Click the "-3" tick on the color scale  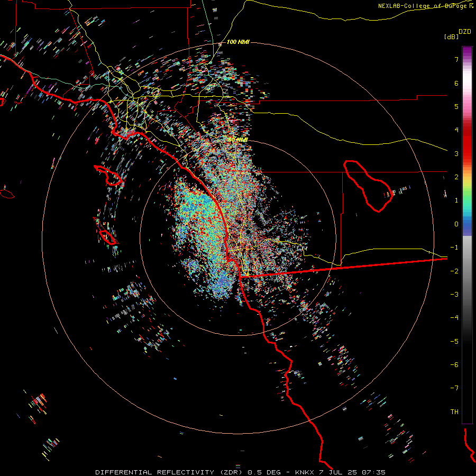pyautogui.click(x=454, y=295)
